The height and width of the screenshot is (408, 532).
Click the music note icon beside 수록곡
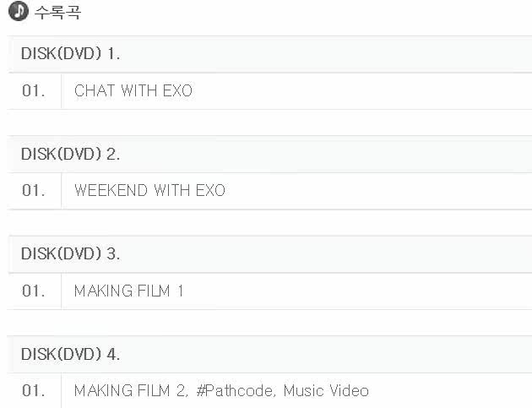click(x=18, y=13)
